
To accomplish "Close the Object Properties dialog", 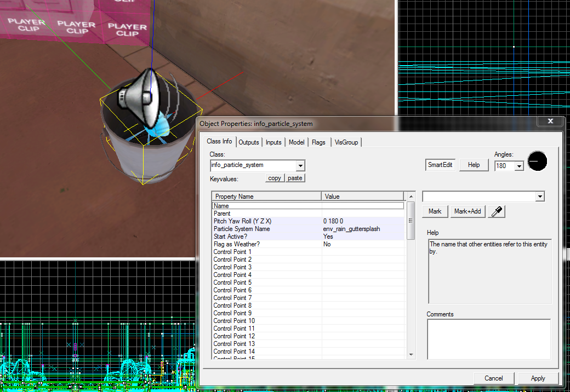I will (550, 121).
